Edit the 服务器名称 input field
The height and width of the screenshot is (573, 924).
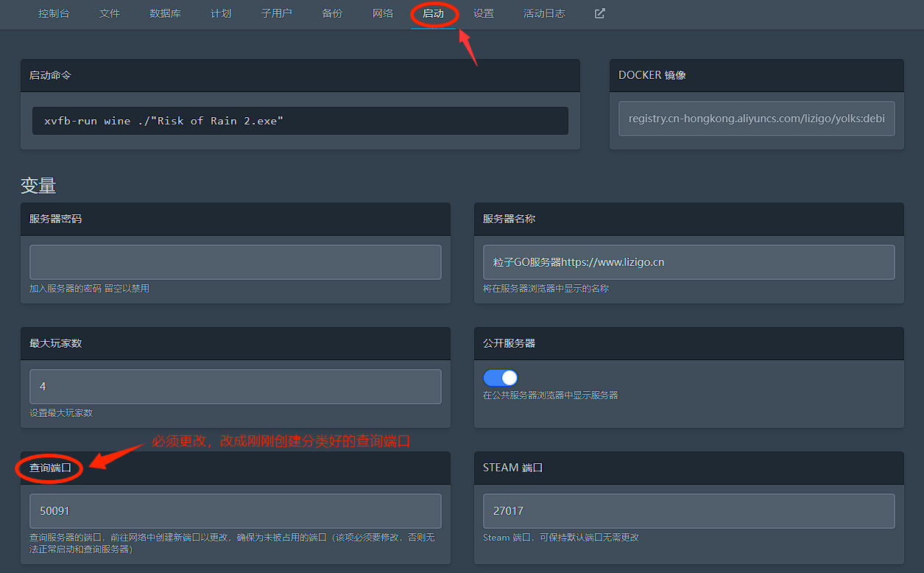689,262
